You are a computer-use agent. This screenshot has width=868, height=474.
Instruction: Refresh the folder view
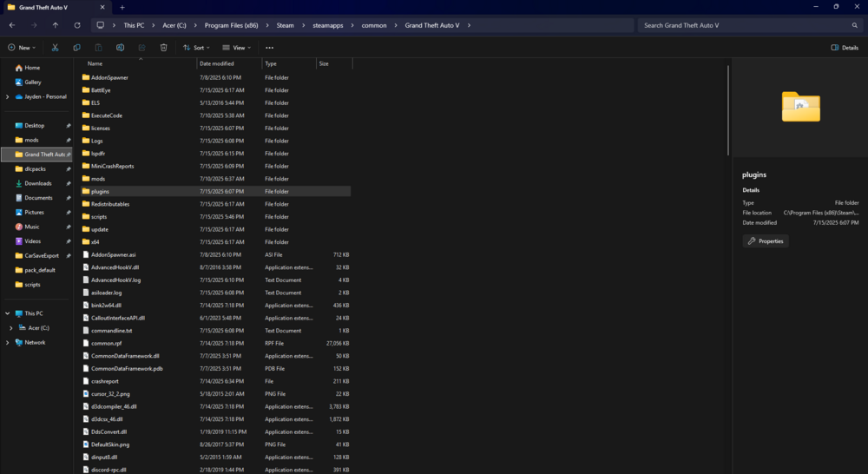click(x=77, y=25)
